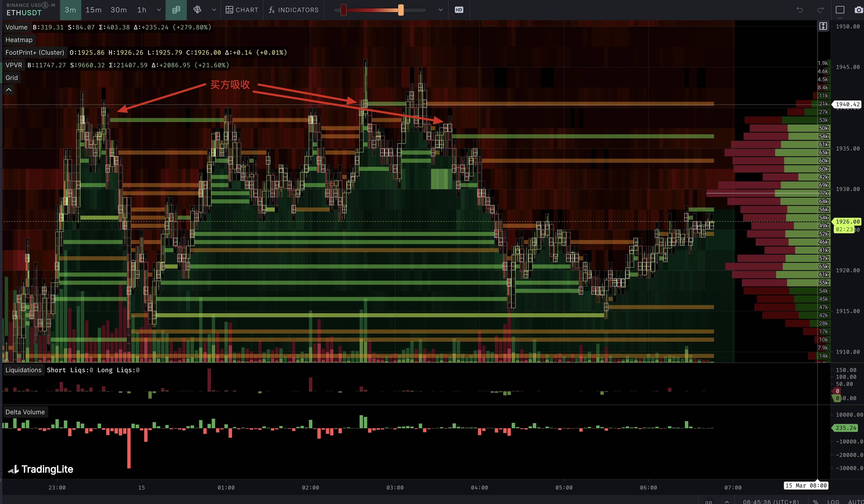Viewport: 864px width, 504px height.
Task: Click the undo arrow icon
Action: click(x=799, y=10)
